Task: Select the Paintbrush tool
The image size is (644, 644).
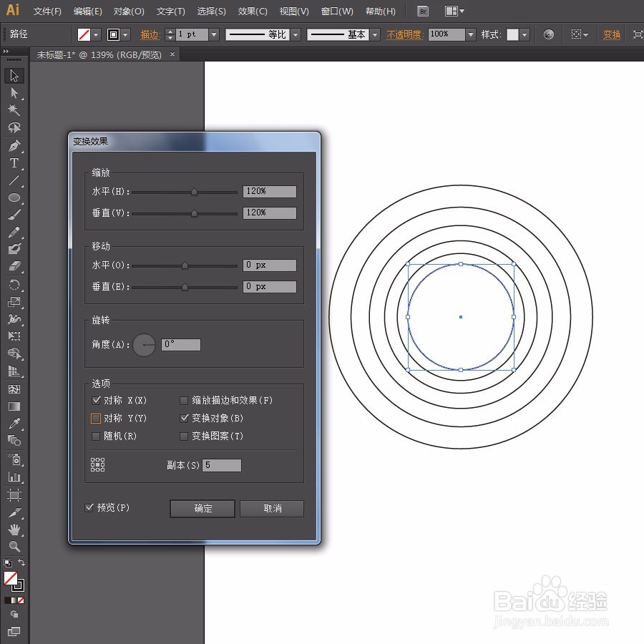Action: coord(15,215)
